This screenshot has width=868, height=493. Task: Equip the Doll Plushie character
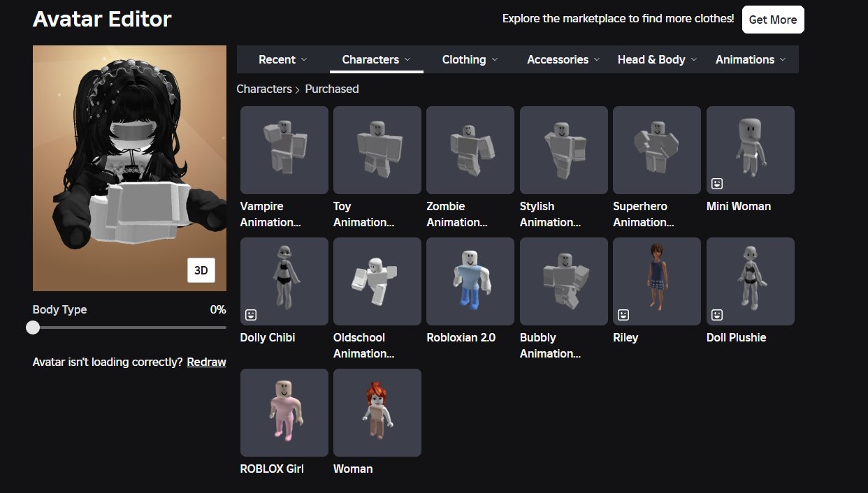(x=750, y=281)
